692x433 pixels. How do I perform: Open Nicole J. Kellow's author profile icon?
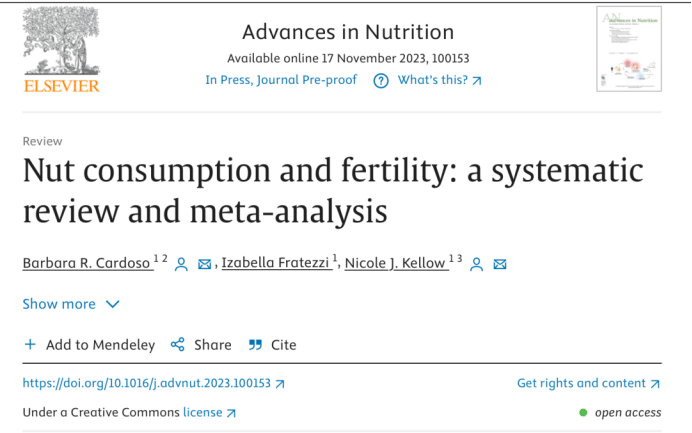click(477, 264)
